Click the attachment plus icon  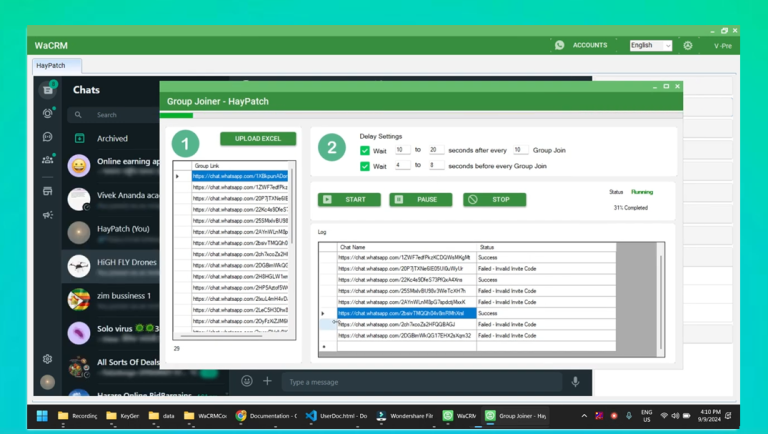coord(267,381)
